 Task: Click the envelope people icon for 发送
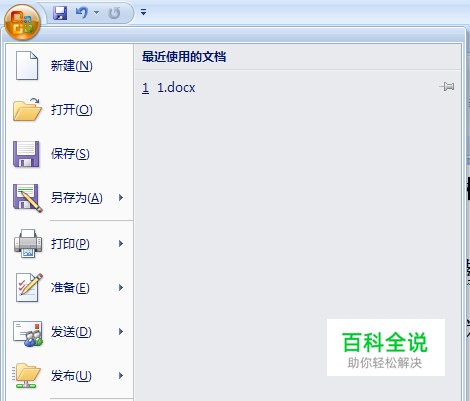(x=28, y=333)
